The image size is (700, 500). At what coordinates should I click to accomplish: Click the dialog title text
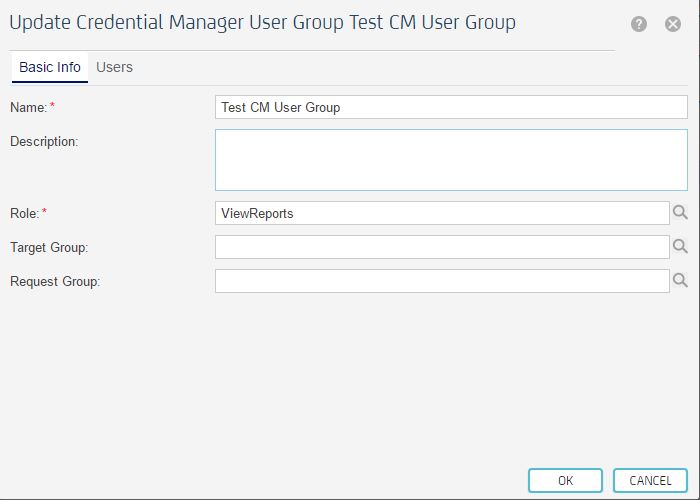coord(263,22)
